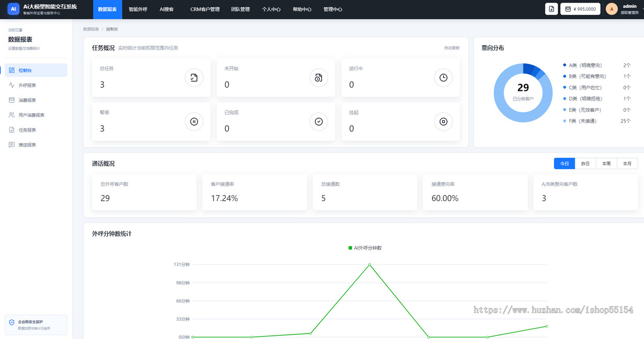Go to 个人中心 in the top bar
Viewport: 644px width, 339px height.
(x=271, y=9)
